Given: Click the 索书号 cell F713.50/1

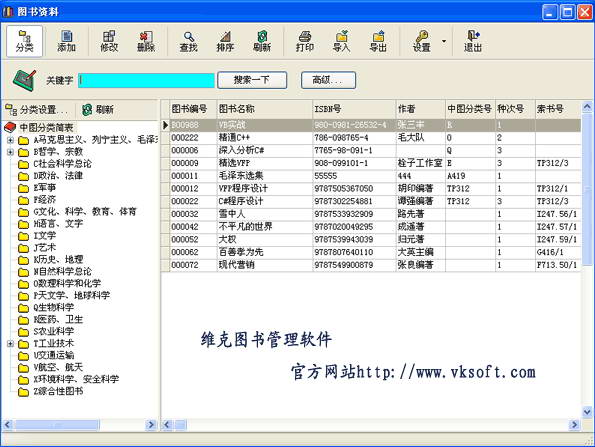Looking at the screenshot, I should [557, 265].
